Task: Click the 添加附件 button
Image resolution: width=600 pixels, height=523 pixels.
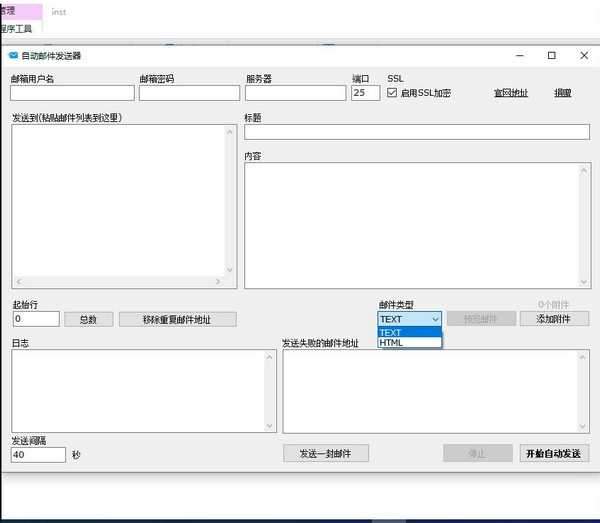Action: click(x=554, y=319)
